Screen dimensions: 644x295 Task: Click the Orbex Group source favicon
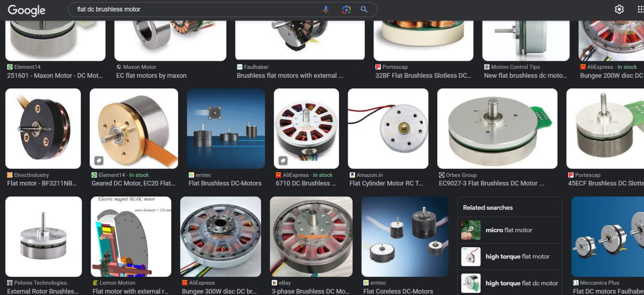click(x=442, y=175)
